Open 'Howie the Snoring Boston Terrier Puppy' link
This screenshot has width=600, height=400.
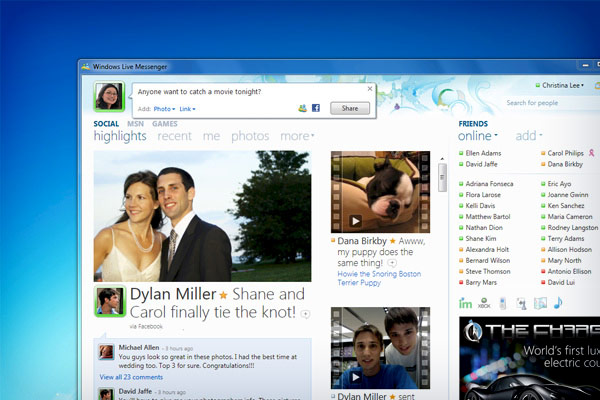point(379,278)
